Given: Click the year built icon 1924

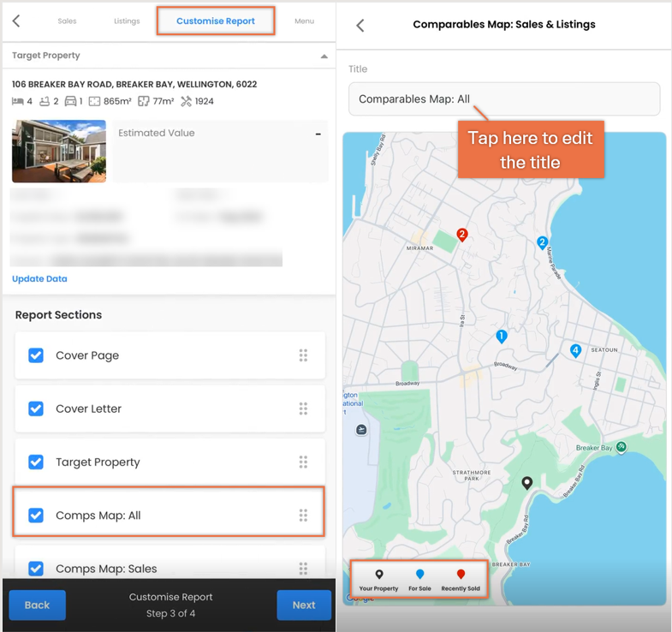Looking at the screenshot, I should click(x=186, y=101).
